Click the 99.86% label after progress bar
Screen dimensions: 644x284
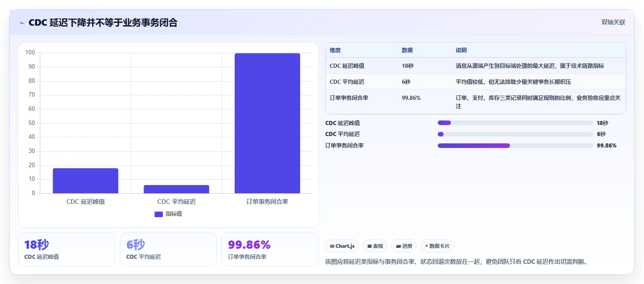pos(607,146)
